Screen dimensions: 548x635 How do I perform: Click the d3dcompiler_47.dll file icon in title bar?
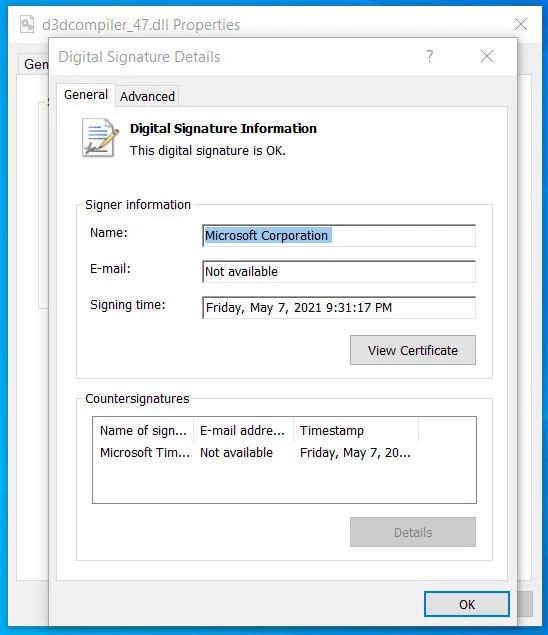point(27,24)
